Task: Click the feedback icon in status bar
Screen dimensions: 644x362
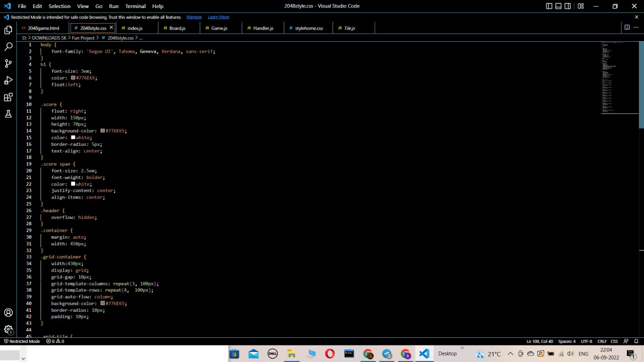Action: point(626,341)
